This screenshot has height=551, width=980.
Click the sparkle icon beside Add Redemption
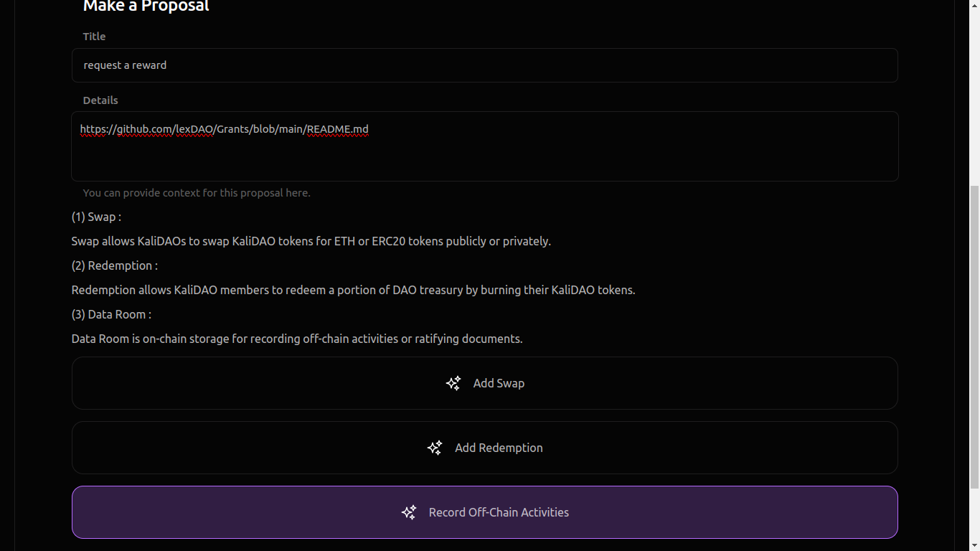point(435,448)
